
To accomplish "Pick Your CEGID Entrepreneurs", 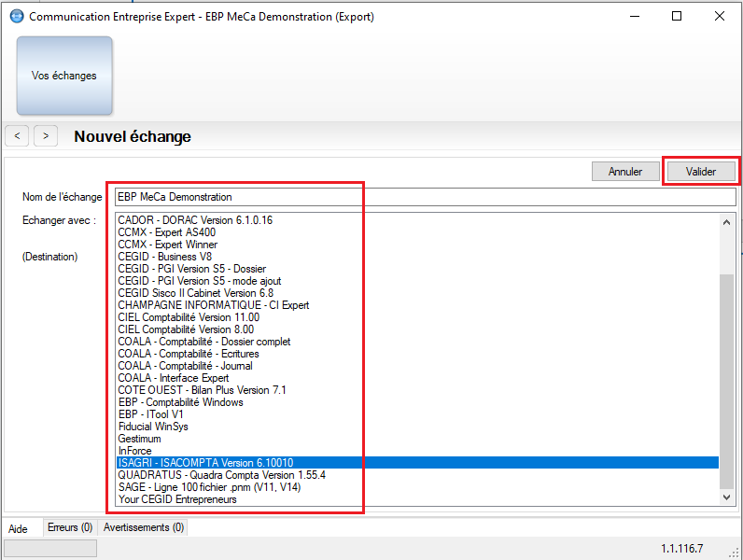I will [417, 499].
